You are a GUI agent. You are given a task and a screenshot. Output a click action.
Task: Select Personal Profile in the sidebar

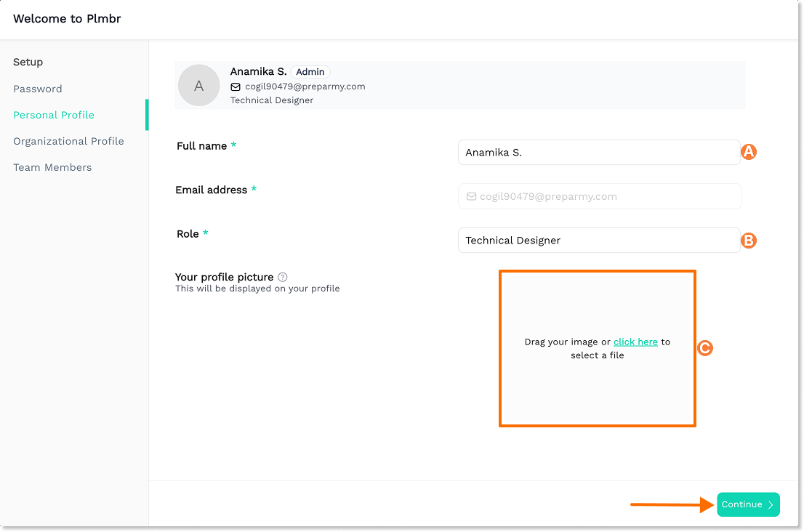54,116
